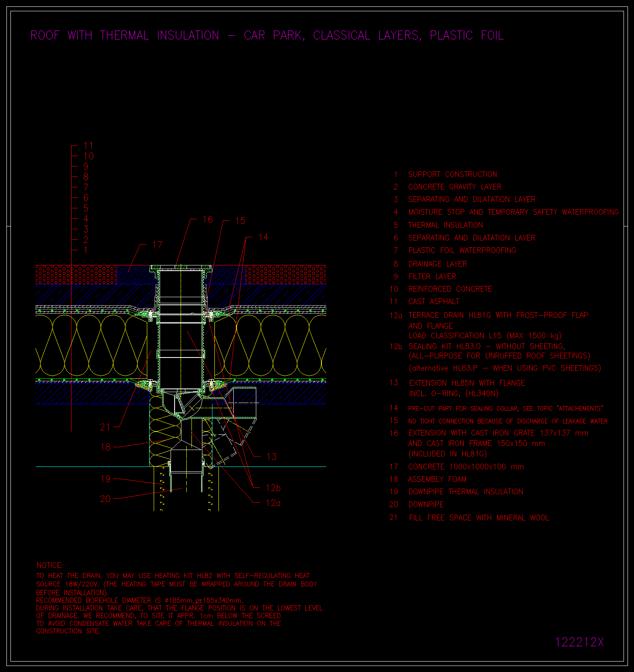
Task: Click 'TERRACE DRAIN HL81G' description text
Action: [498, 315]
